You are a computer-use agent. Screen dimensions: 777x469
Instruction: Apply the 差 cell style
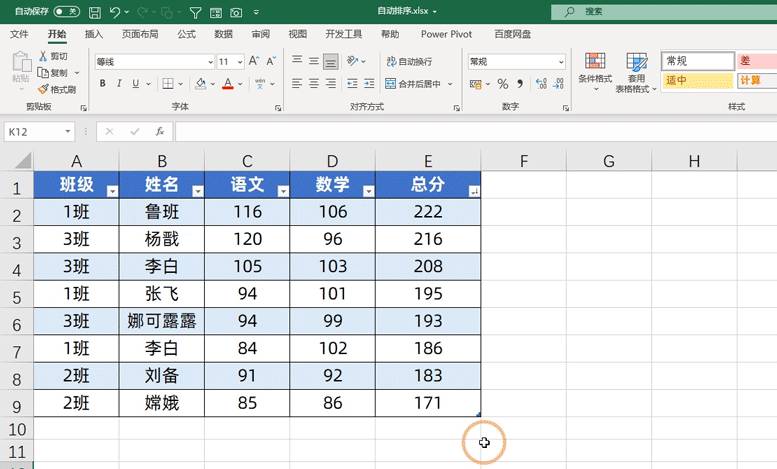pos(757,61)
